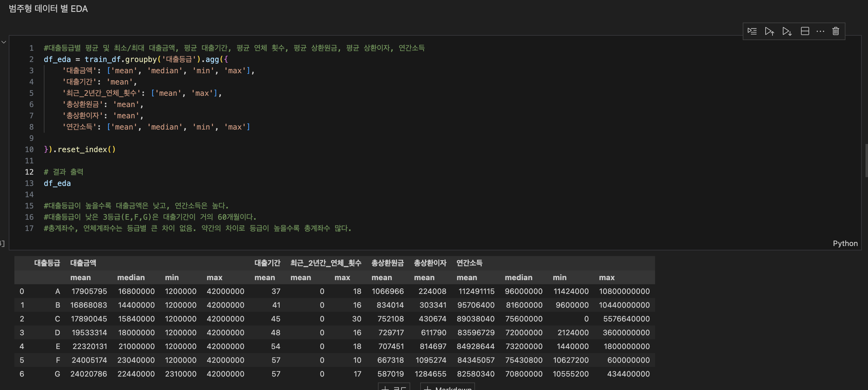Image resolution: width=868 pixels, height=390 pixels.
Task: Click the line 1 comment about 대출등급별 평균
Action: (x=234, y=48)
